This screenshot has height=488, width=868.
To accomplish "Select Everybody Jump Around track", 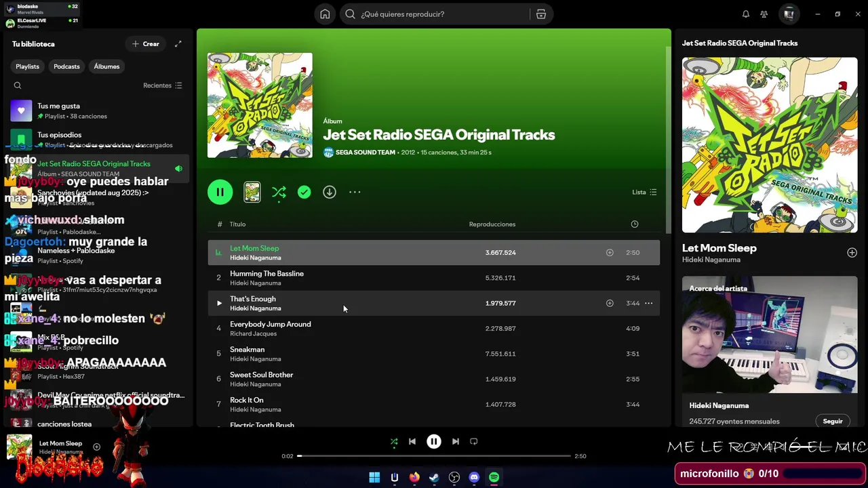I will click(x=433, y=329).
